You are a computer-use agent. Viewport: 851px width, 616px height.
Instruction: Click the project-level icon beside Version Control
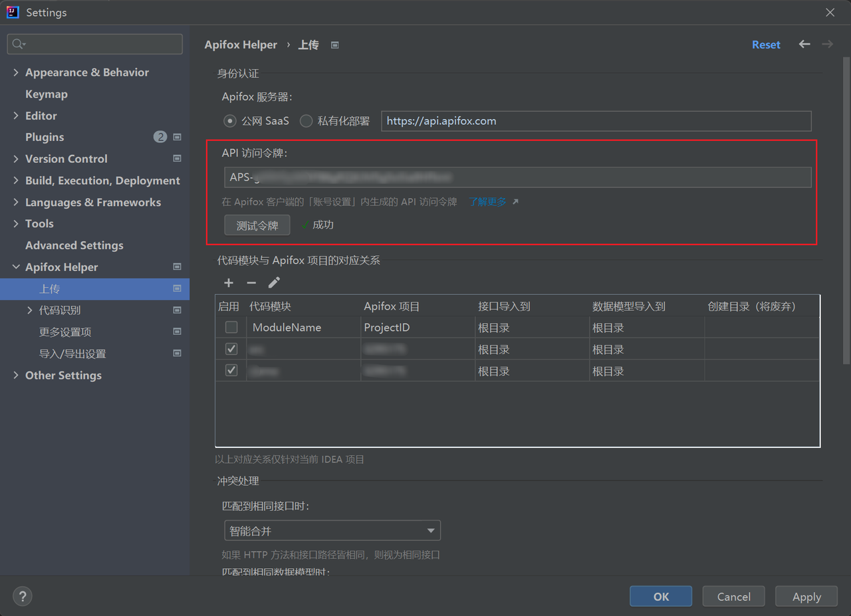177,159
